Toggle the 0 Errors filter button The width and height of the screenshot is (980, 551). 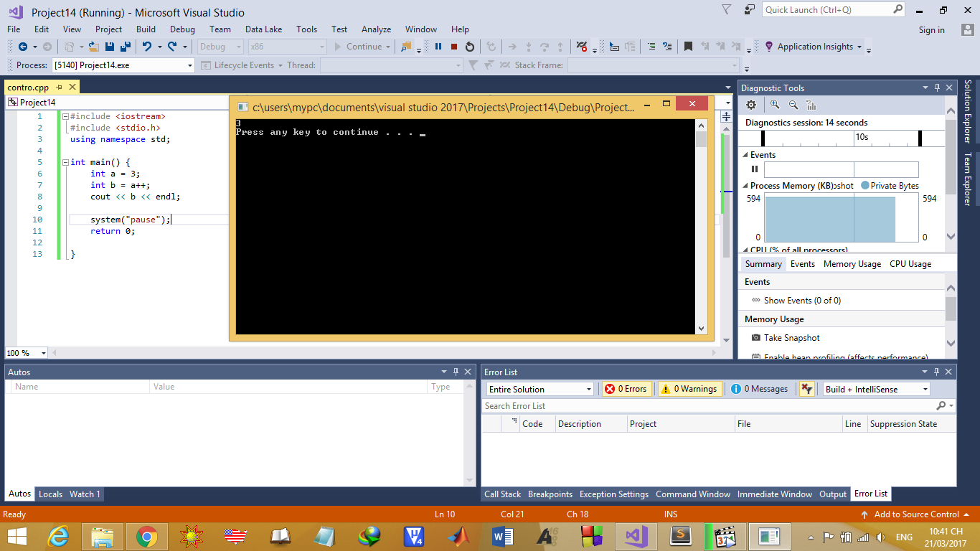[626, 389]
